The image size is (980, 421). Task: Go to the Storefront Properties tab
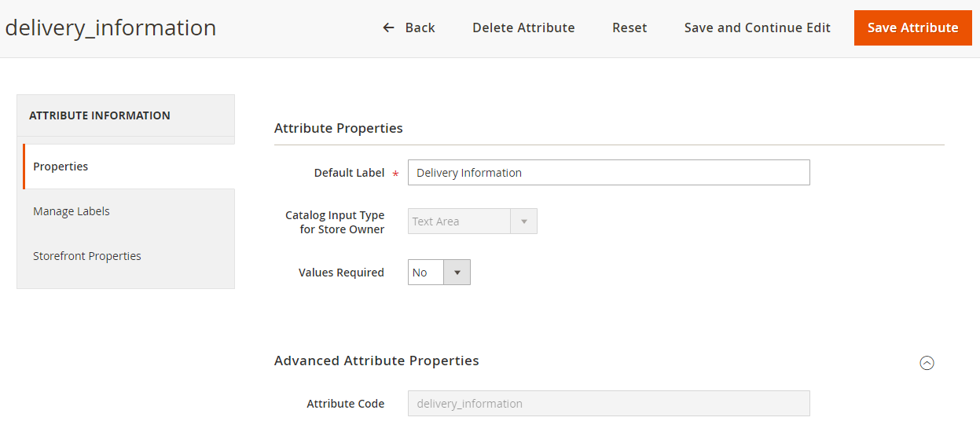pos(87,256)
